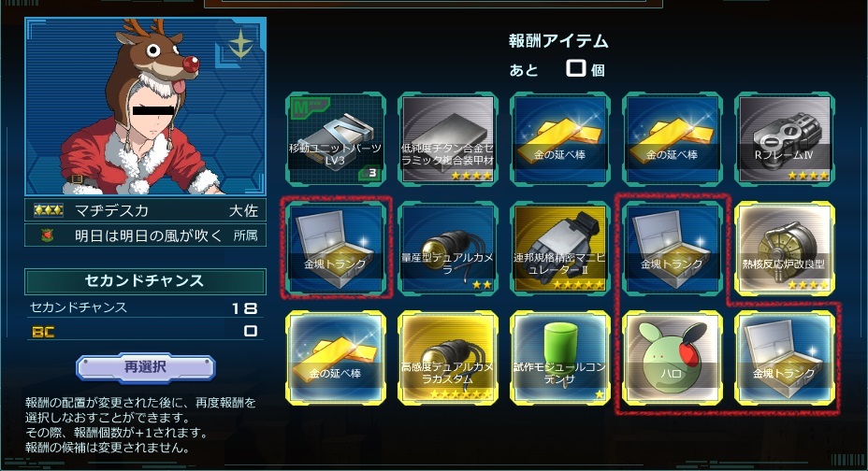Screen dimensions: 868x471
Task: Select the 金塊トランク below 移動ユニットパーツ
Action: click(336, 249)
